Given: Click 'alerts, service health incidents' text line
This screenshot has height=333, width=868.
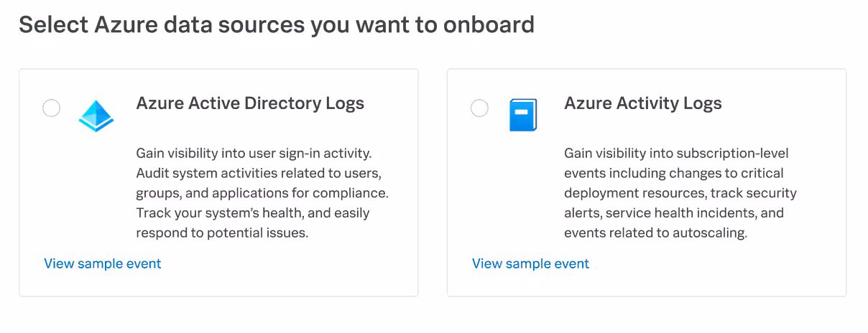Looking at the screenshot, I should [673, 213].
